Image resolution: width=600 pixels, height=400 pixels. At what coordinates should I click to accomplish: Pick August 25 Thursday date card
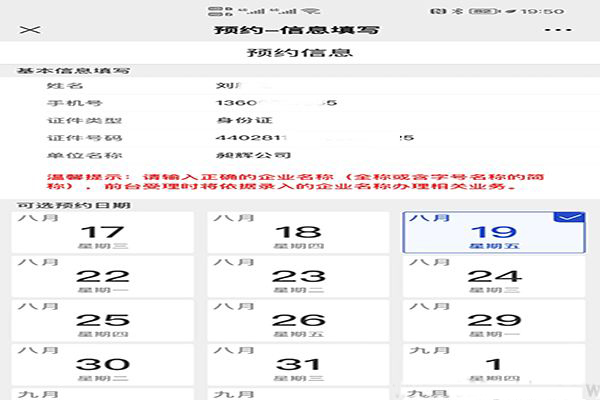(x=103, y=321)
